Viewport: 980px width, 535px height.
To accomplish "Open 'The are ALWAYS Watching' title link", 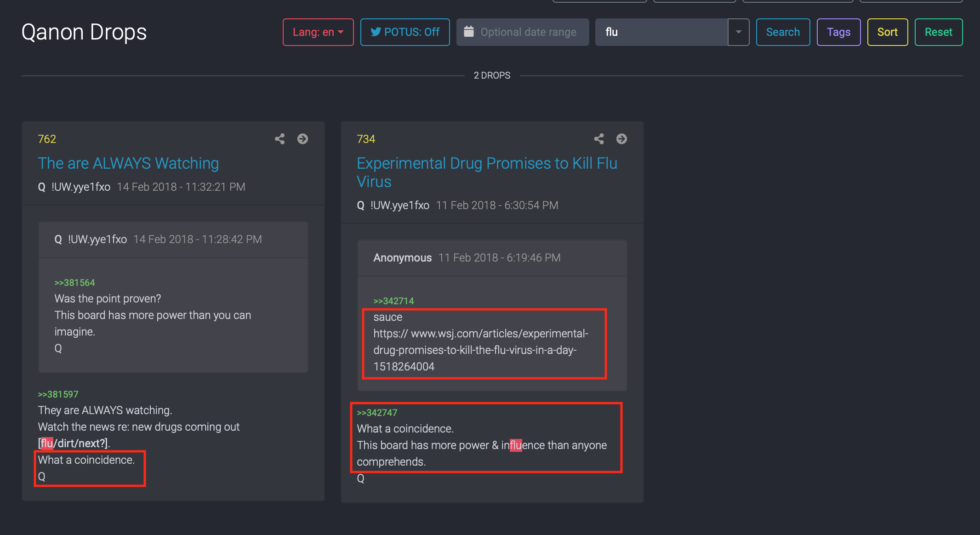I will 128,163.
